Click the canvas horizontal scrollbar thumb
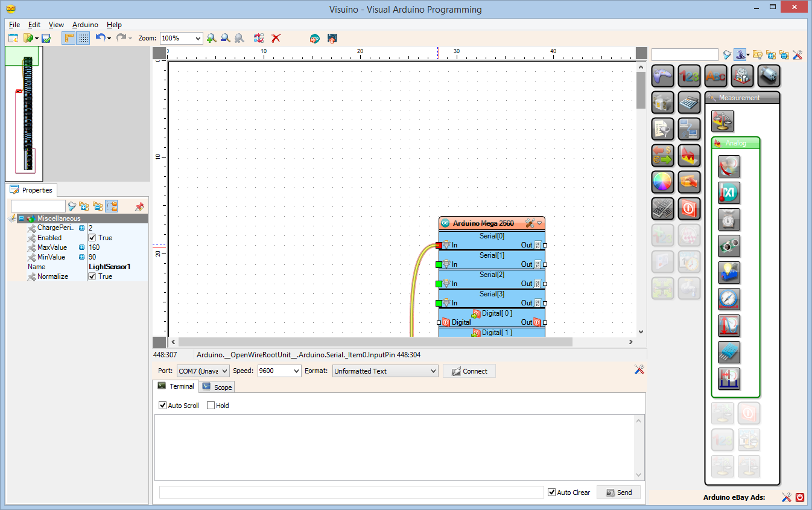812x510 pixels. click(375, 342)
